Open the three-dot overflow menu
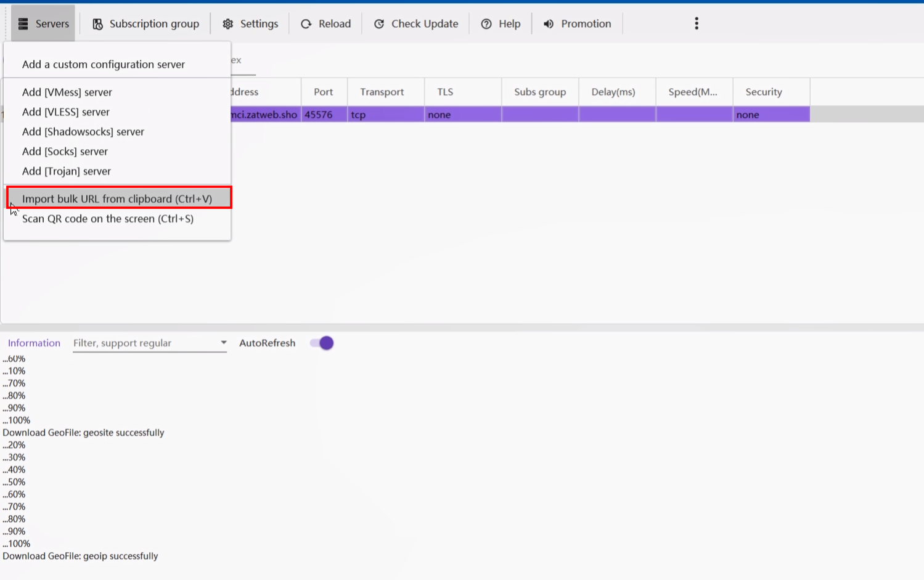 click(x=697, y=23)
